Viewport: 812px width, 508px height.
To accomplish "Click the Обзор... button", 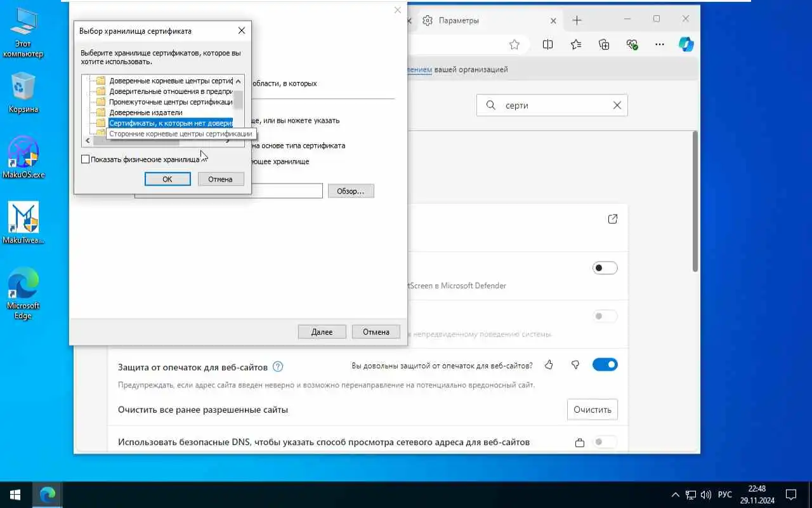I will pyautogui.click(x=351, y=191).
